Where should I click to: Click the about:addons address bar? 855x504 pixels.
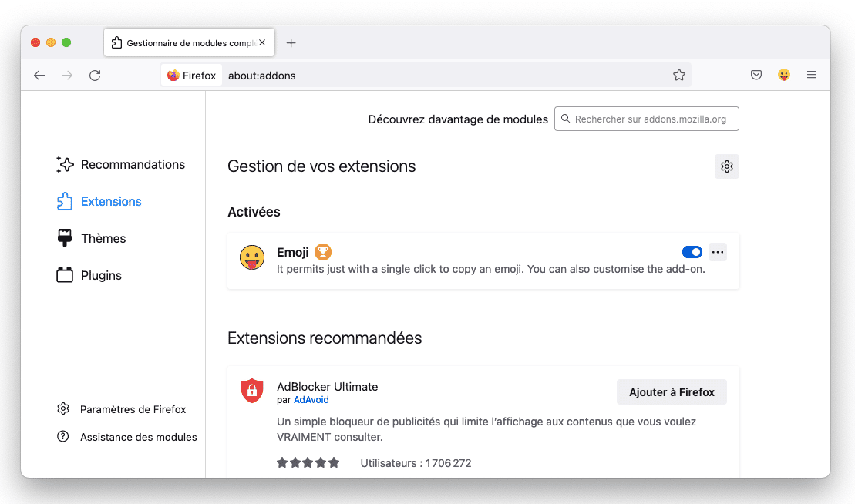tap(447, 76)
